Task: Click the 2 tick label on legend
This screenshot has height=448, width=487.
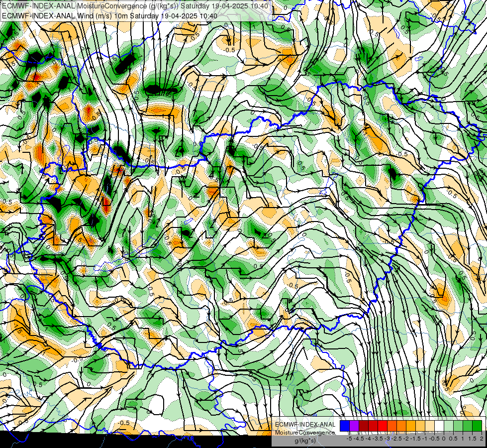Action: [x=482, y=439]
